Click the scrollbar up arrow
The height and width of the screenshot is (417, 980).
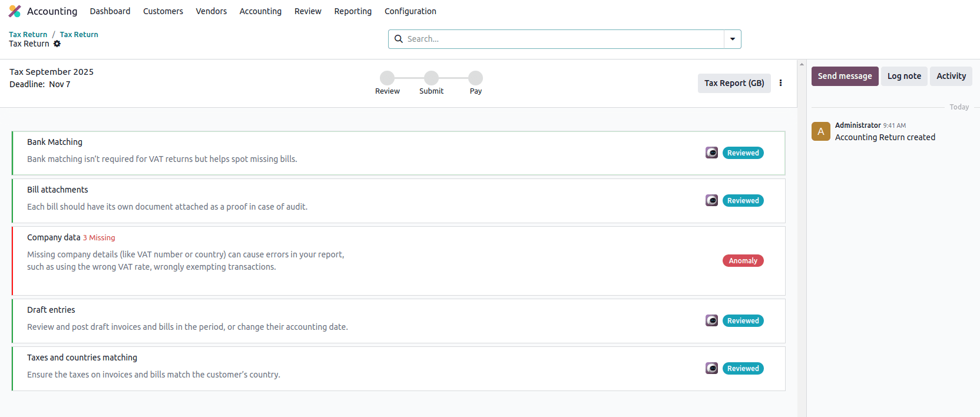[x=802, y=64]
